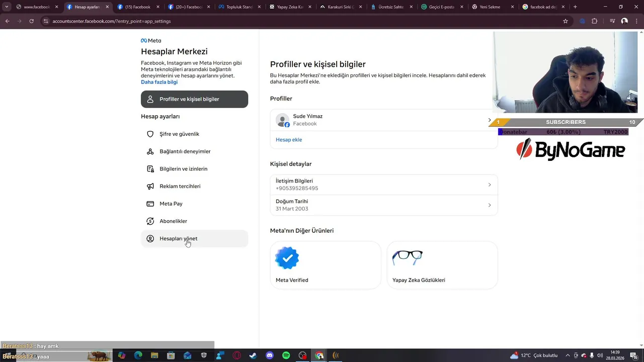Open Steam from the taskbar
Image resolution: width=644 pixels, height=362 pixels.
[253, 355]
